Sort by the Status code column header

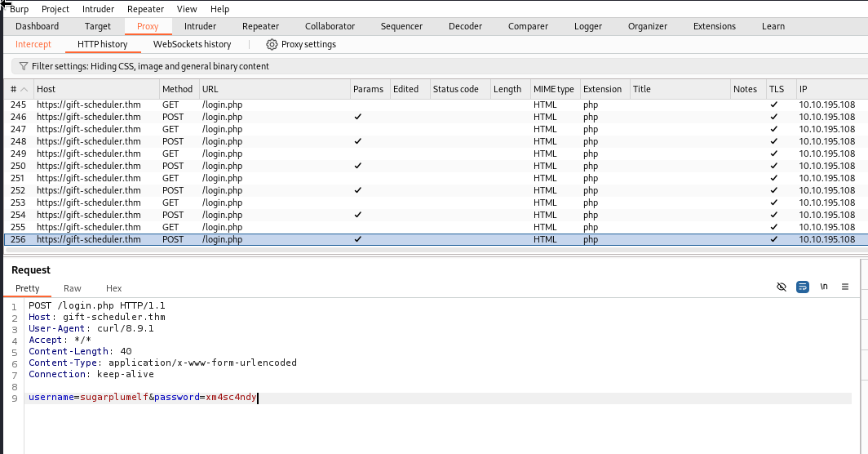tap(455, 89)
